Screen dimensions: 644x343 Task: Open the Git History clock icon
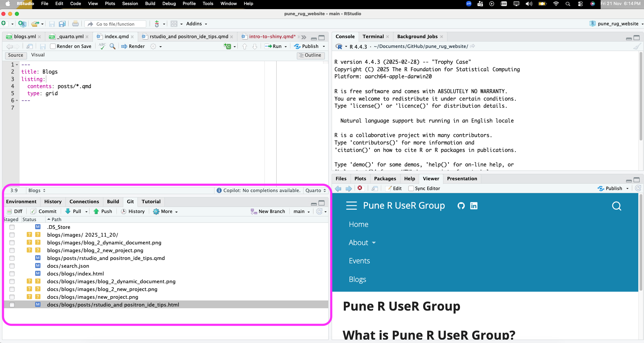[x=124, y=211]
